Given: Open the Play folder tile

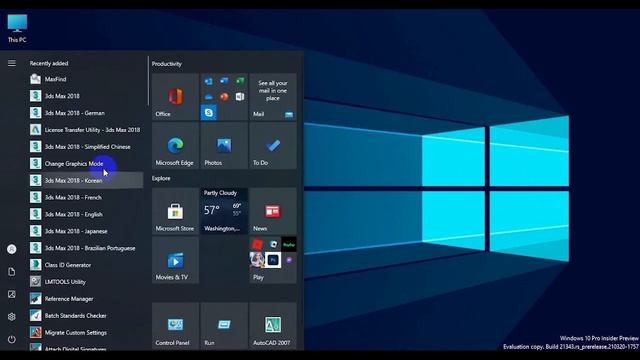Looking at the screenshot, I should (273, 260).
